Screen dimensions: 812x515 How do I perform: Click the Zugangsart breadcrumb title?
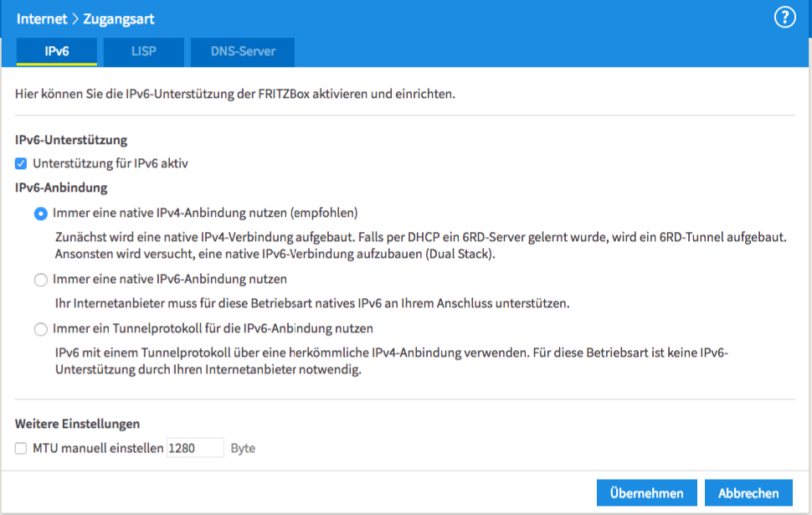pos(119,19)
